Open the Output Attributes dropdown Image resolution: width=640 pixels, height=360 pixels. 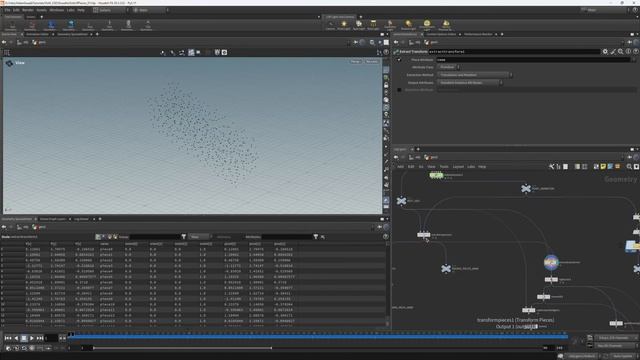tap(470, 83)
